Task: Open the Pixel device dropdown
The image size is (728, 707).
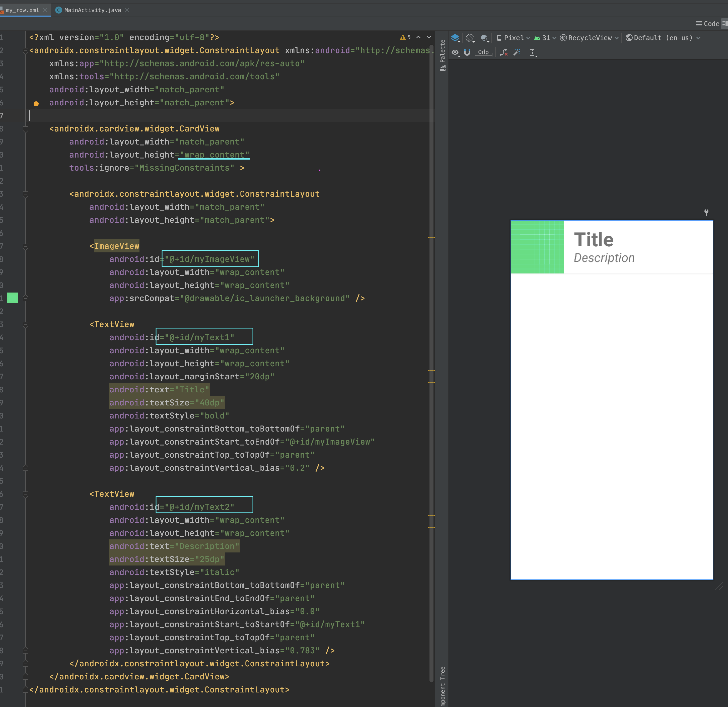Action: pyautogui.click(x=513, y=38)
